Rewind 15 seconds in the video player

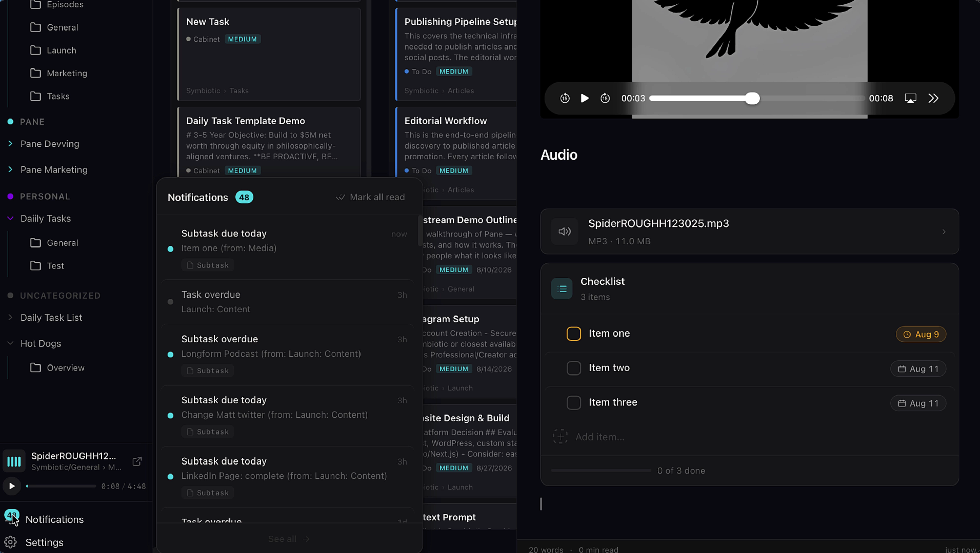(565, 98)
